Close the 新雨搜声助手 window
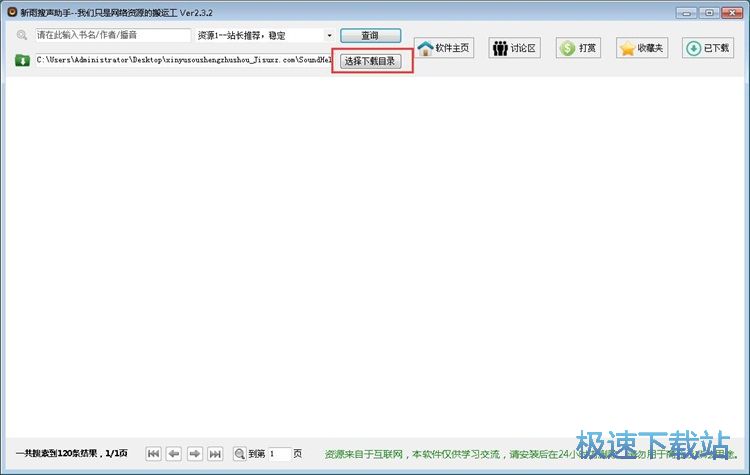 coord(732,13)
